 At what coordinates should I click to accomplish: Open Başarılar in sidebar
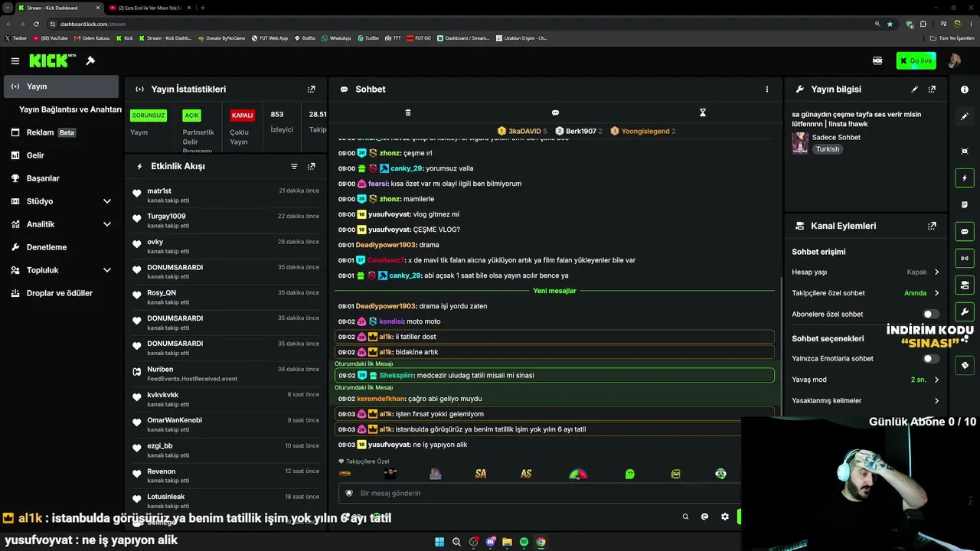point(61,178)
